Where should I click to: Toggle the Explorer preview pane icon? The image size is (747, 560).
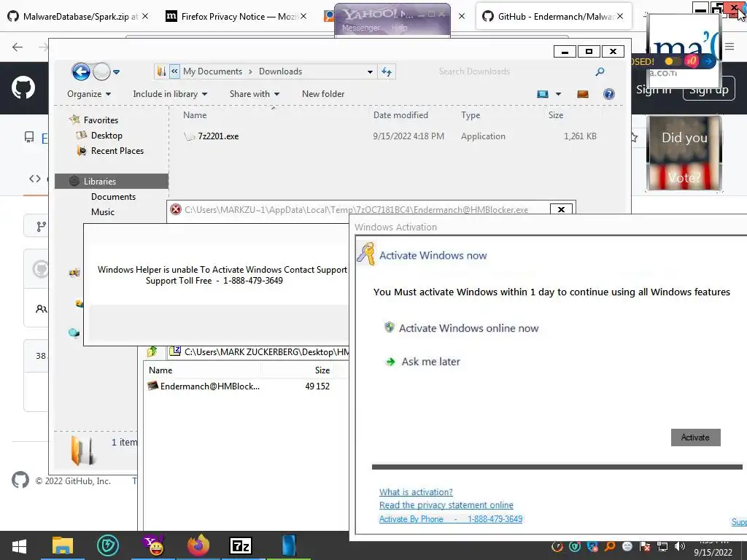coord(582,94)
